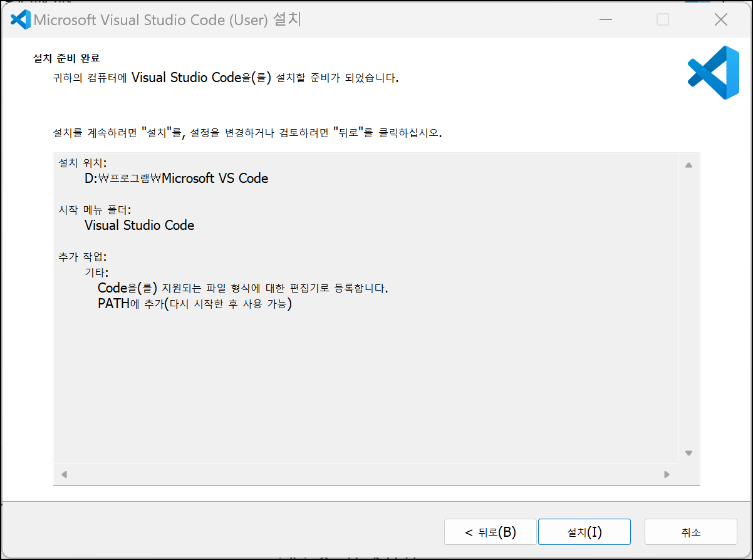Click the summary box scroll-down arrow
This screenshot has height=560, width=753.
[x=688, y=453]
